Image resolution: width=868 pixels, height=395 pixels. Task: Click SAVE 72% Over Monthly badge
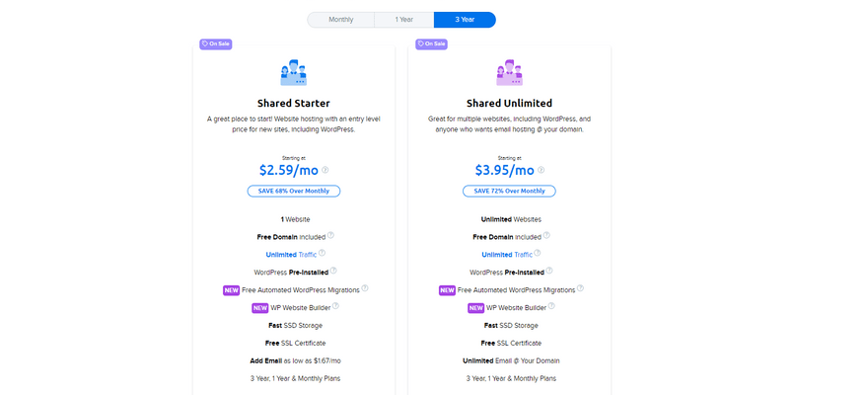509,192
